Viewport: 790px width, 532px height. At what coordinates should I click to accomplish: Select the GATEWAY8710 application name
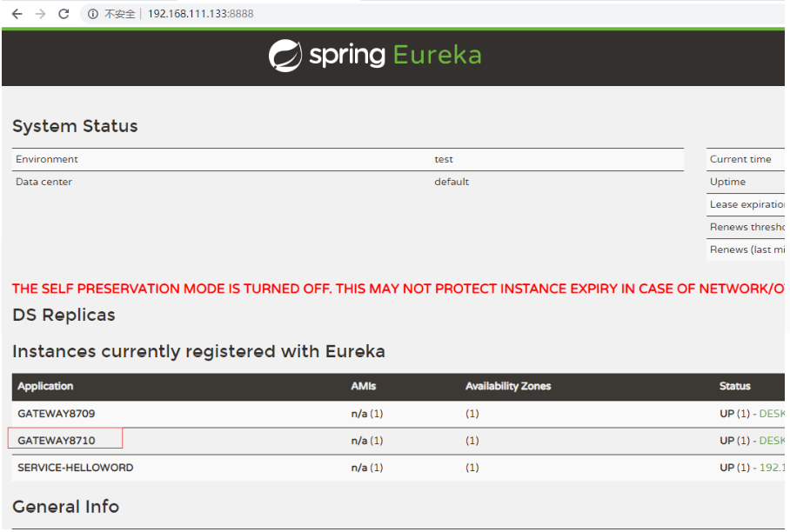(57, 441)
